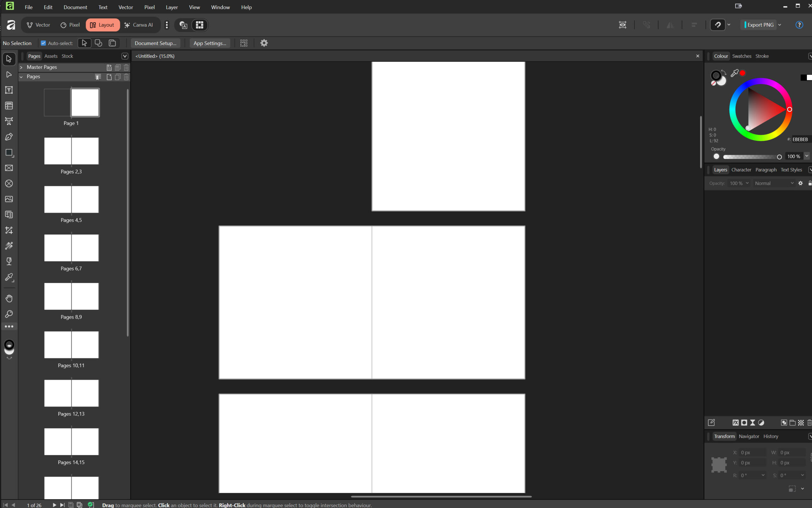Toggle the Auto-select checkbox

coord(43,43)
